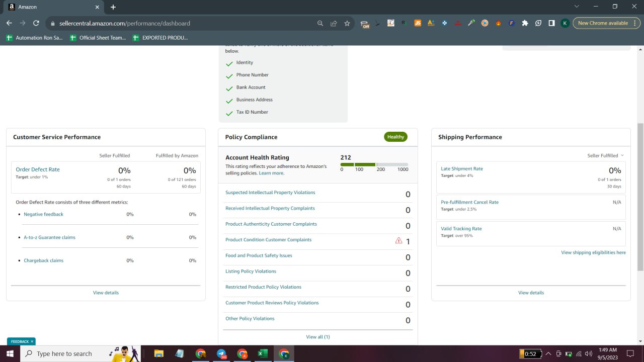The image size is (644, 362).
Task: View details under Shipping Performance
Action: [x=531, y=293]
